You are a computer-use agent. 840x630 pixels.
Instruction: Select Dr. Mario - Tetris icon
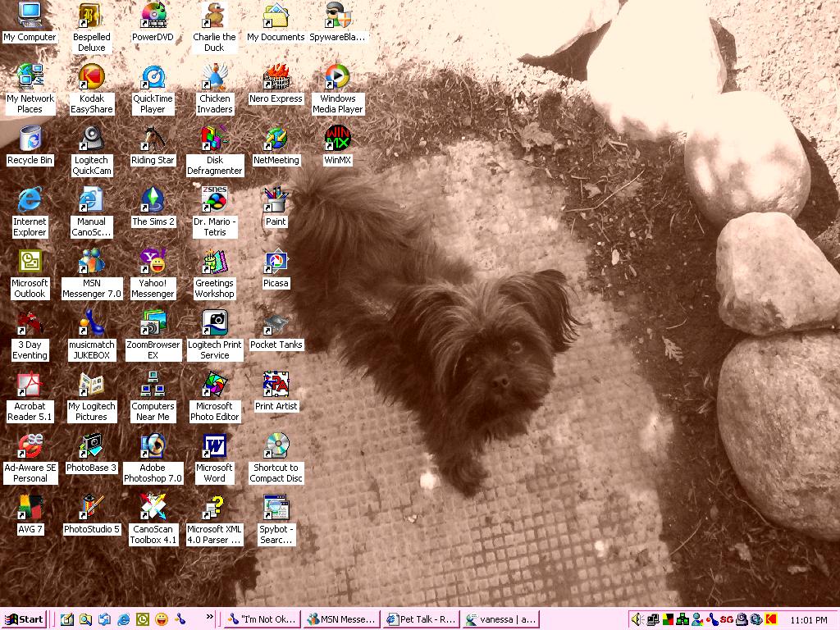tap(214, 212)
